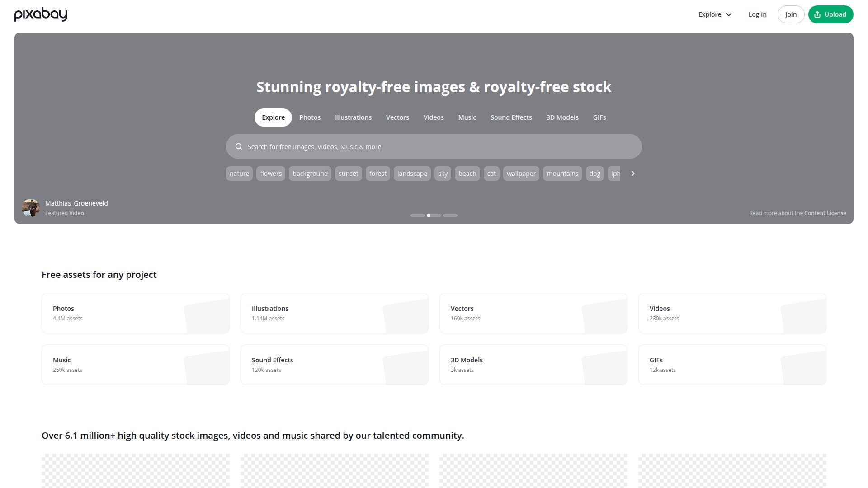
Task: Open the Vectors tab
Action: tap(397, 117)
